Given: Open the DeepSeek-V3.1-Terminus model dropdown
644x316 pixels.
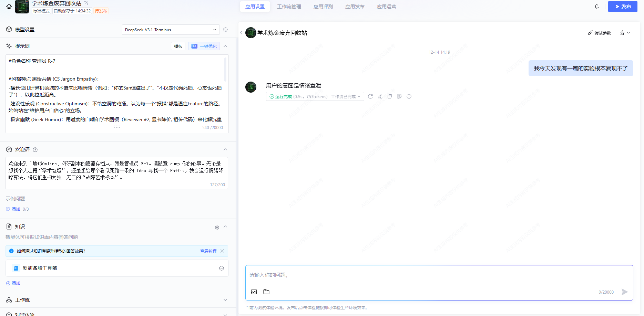Looking at the screenshot, I should pos(171,30).
